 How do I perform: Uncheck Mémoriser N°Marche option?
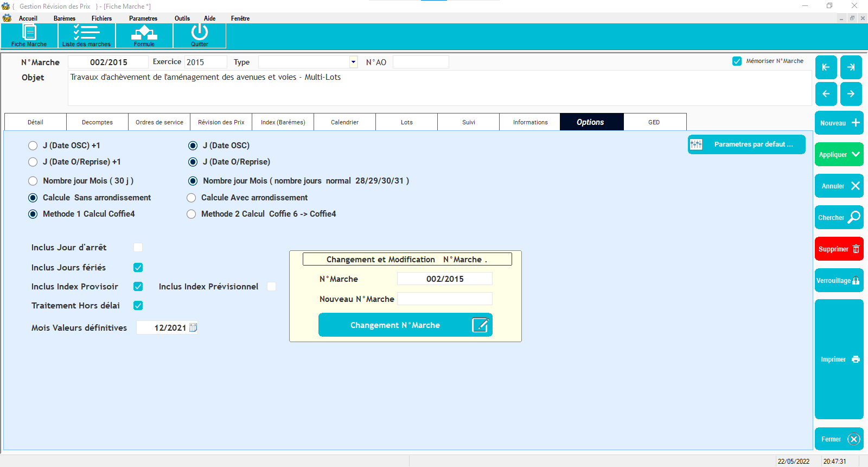[x=737, y=61]
